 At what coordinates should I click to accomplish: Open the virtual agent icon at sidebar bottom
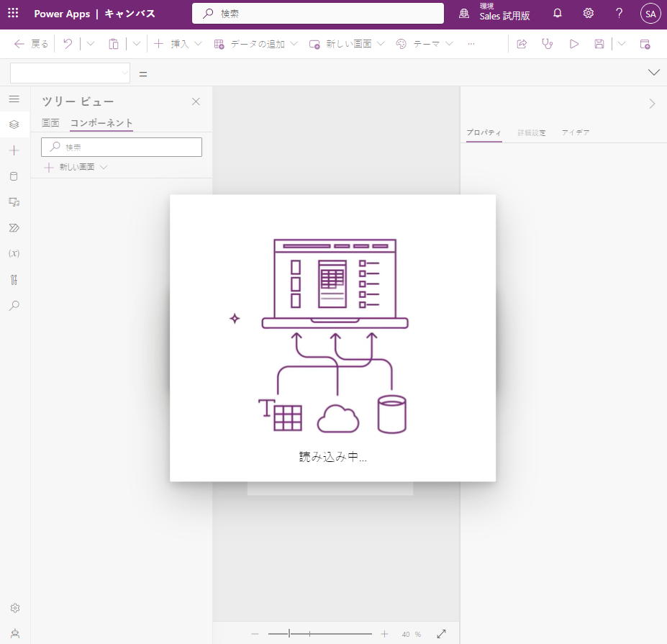[15, 634]
